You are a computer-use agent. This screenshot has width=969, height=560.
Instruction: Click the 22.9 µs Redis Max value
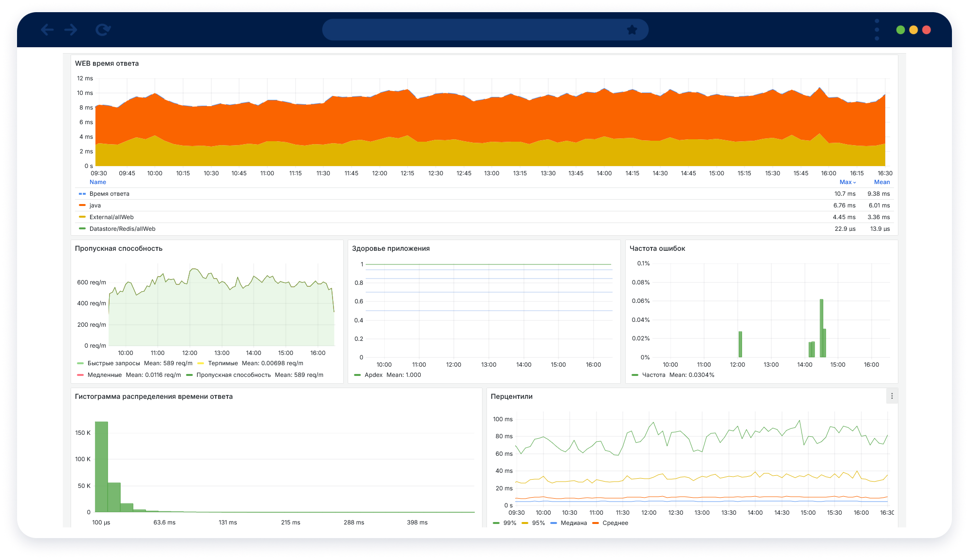pos(845,229)
